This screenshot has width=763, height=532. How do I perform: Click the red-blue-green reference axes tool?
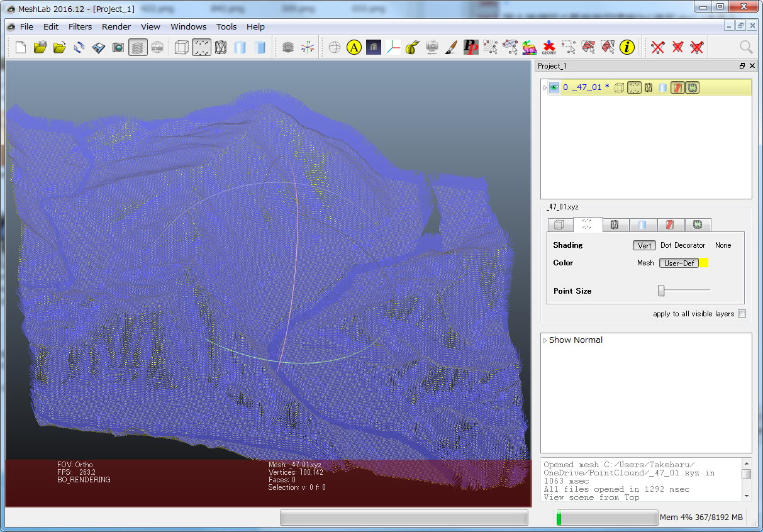(393, 47)
